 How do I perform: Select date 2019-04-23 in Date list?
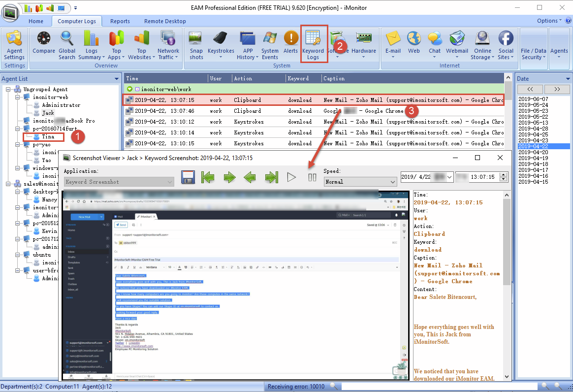coord(533,140)
